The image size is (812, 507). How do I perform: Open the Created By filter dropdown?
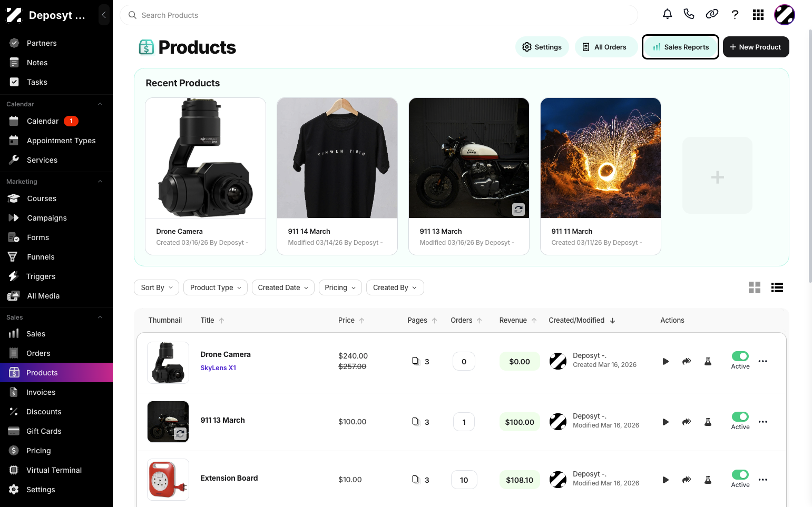[395, 287]
